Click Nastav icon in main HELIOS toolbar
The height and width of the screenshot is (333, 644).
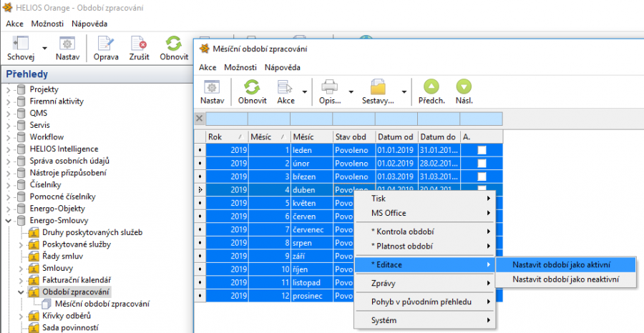pyautogui.click(x=67, y=43)
